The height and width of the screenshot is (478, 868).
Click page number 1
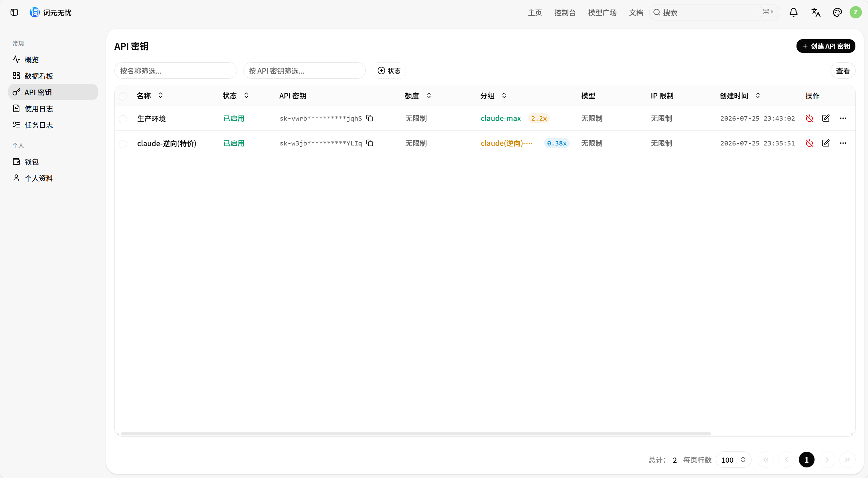[806, 460]
